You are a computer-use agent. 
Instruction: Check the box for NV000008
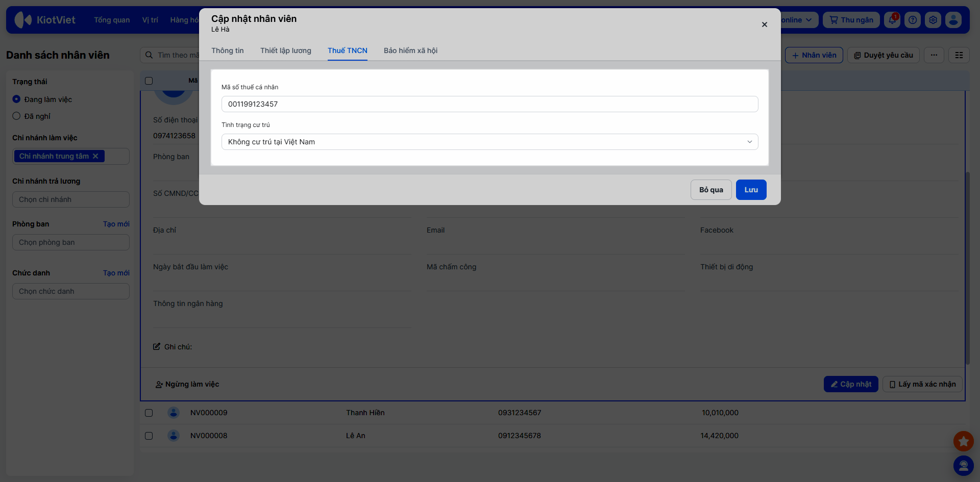click(149, 436)
